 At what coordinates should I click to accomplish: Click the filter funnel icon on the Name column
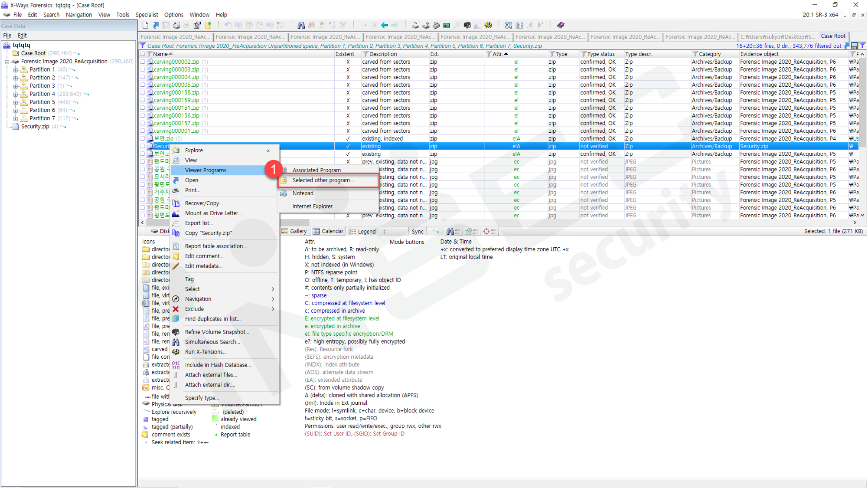coord(150,54)
